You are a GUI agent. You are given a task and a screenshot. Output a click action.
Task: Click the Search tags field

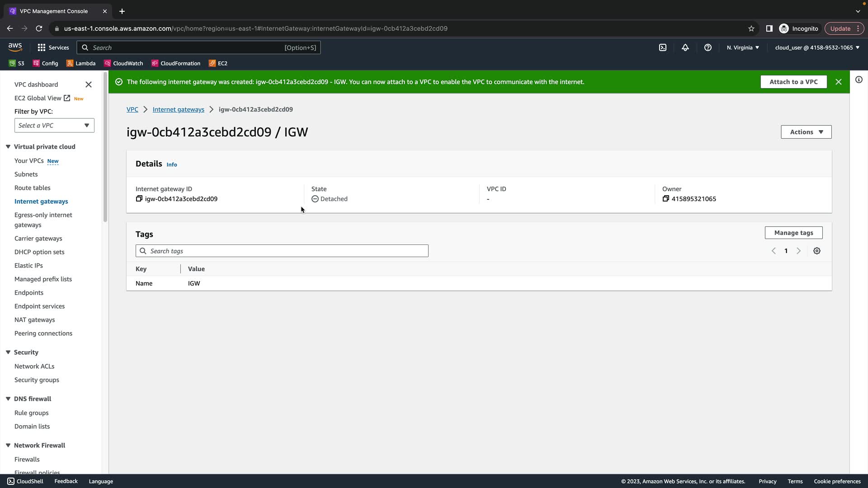pyautogui.click(x=282, y=251)
